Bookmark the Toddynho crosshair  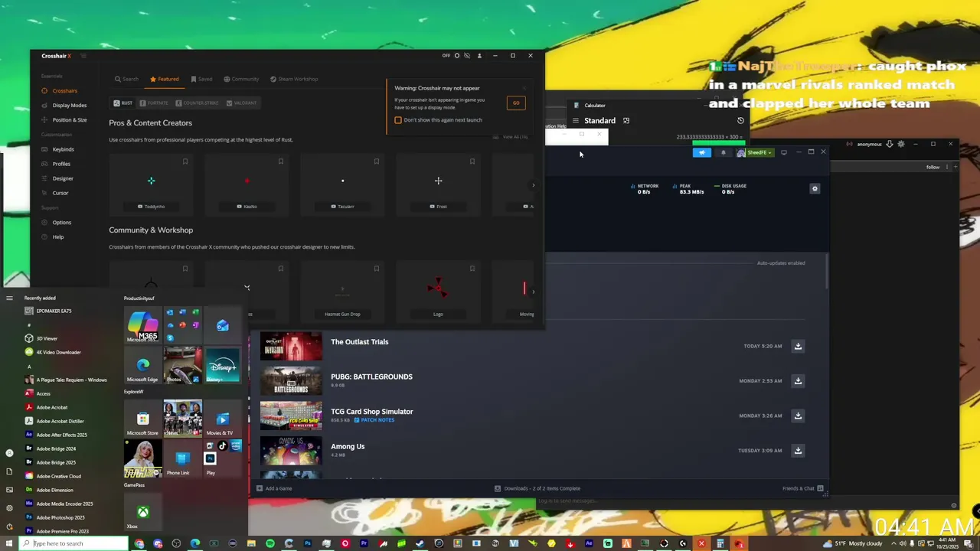point(185,161)
